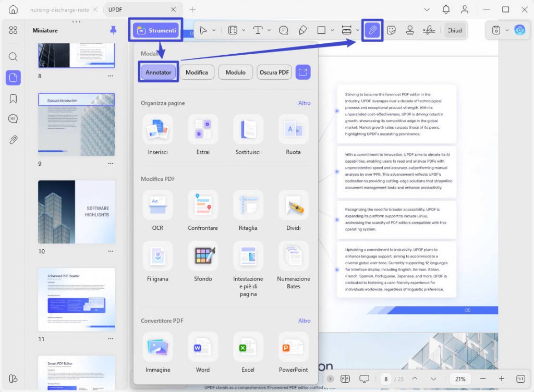Open the Numerazione Bates tool
Image resolution: width=534 pixels, height=392 pixels.
pyautogui.click(x=293, y=265)
